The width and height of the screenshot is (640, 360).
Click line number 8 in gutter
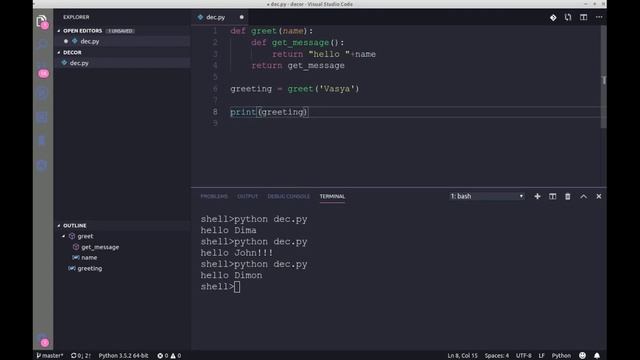[x=215, y=112]
